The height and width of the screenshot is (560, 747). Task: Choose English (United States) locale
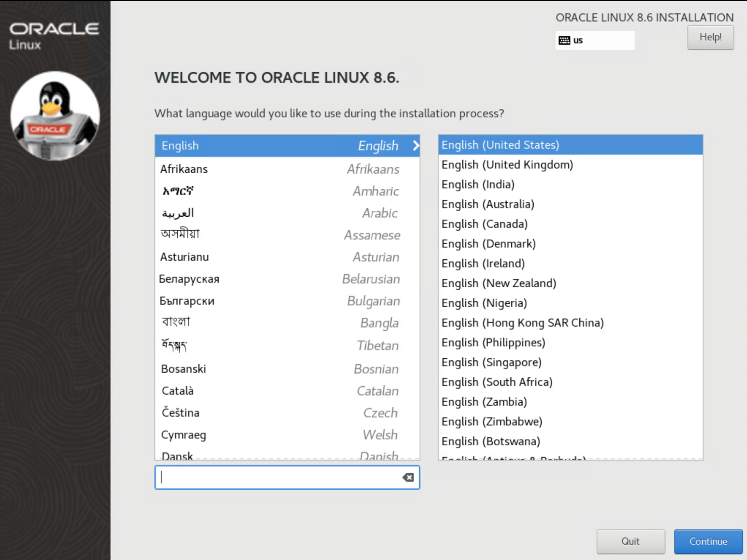coord(571,145)
